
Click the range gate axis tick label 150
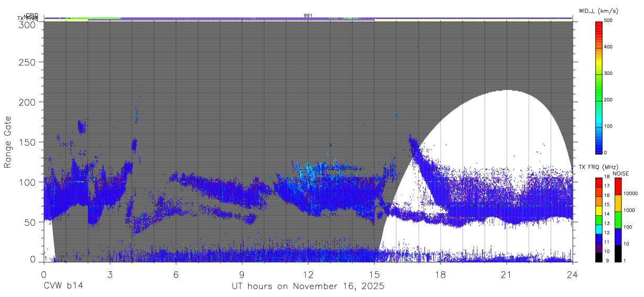coord(27,142)
